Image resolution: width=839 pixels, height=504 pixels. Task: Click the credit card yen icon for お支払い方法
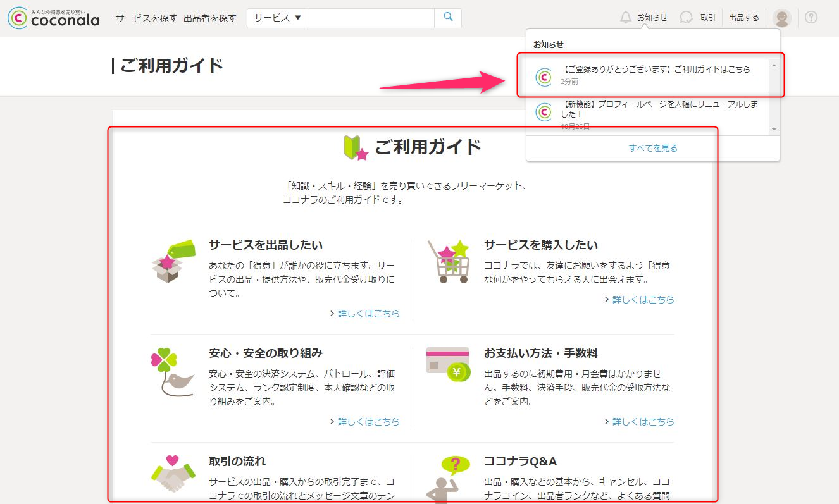click(x=448, y=364)
